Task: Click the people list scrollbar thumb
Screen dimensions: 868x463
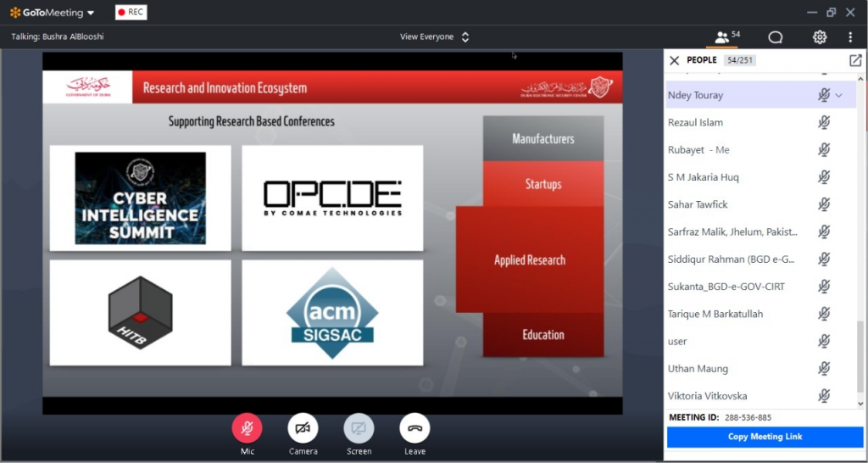Action: [x=860, y=359]
